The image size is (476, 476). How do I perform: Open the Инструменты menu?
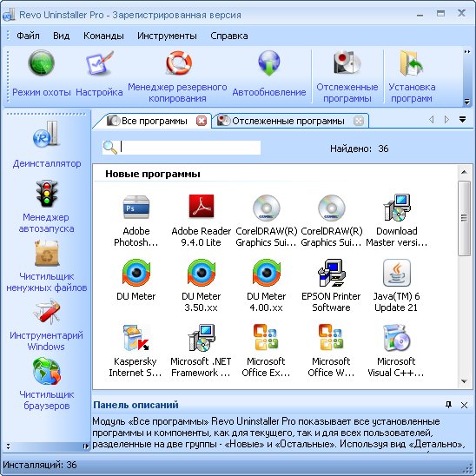pos(167,36)
